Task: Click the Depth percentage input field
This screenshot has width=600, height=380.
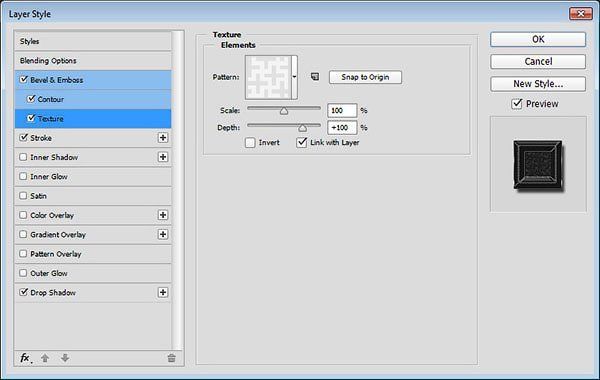Action: pos(342,127)
